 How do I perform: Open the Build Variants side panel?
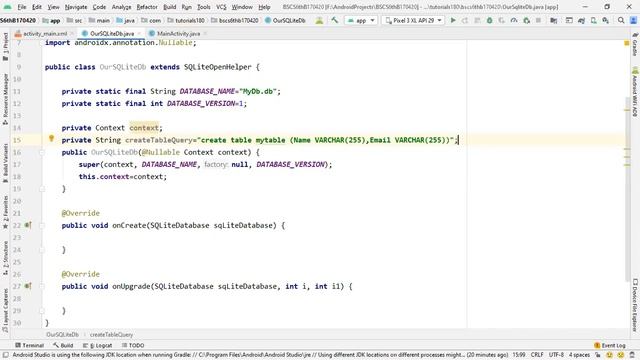[5, 163]
